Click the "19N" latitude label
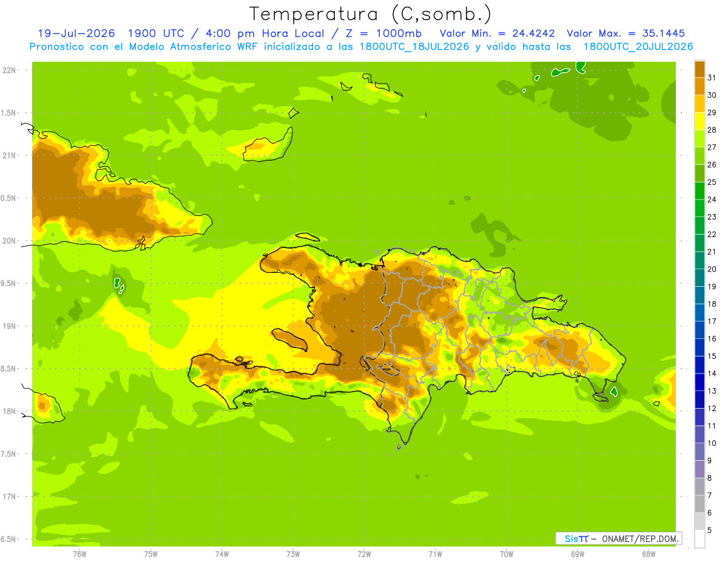The height and width of the screenshot is (562, 728). [x=10, y=326]
